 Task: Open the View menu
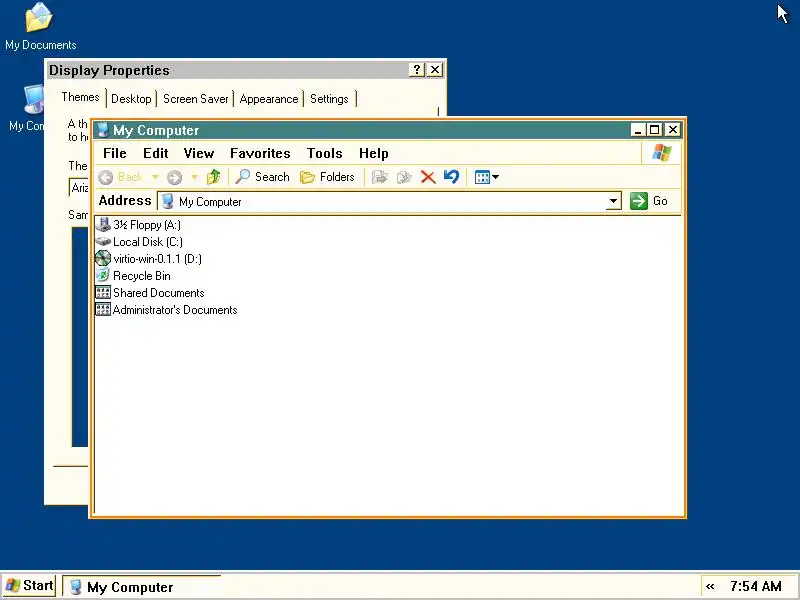pos(198,154)
